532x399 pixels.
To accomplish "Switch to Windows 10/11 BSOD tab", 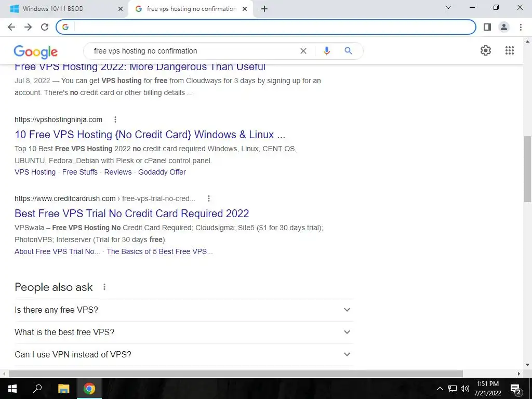I will 64,9.
